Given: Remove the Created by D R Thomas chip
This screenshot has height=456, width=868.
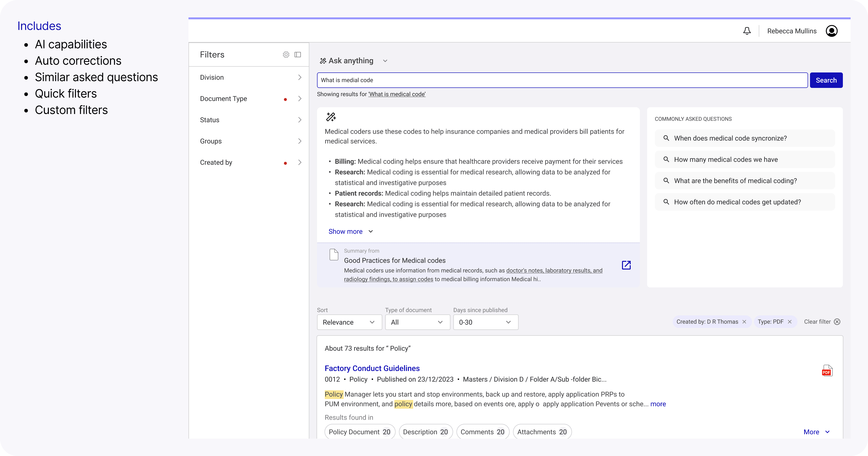Looking at the screenshot, I should 744,322.
